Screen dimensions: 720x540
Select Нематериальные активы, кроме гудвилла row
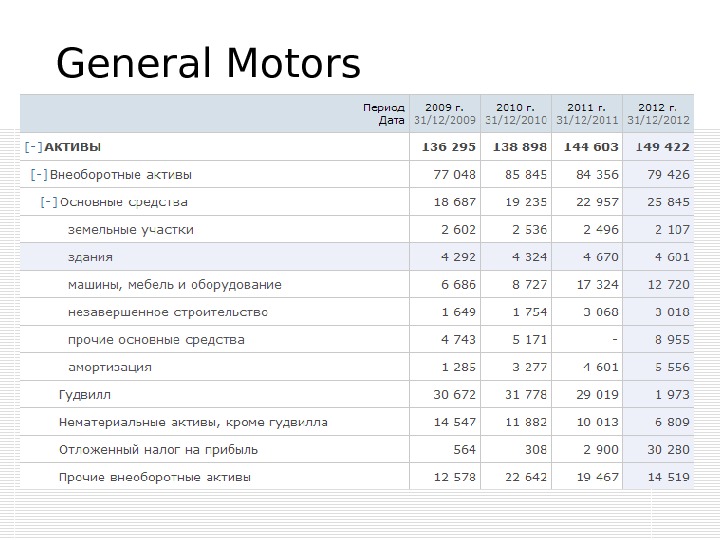point(193,422)
